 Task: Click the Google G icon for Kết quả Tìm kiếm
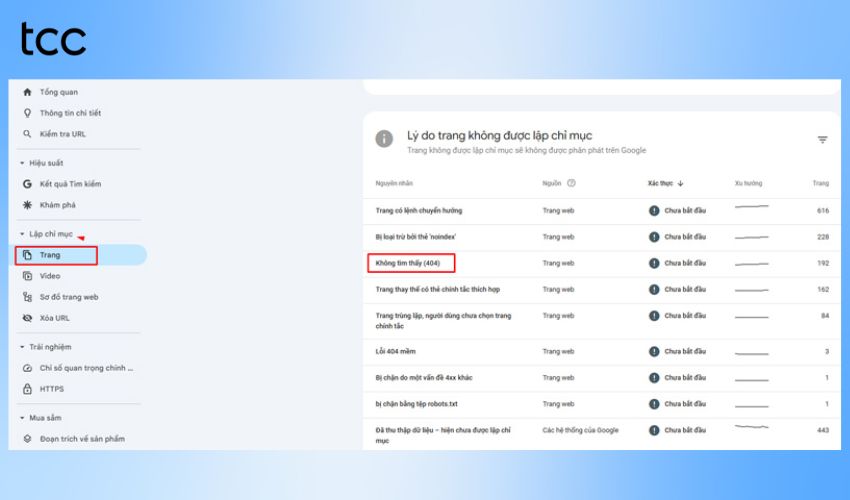27,184
